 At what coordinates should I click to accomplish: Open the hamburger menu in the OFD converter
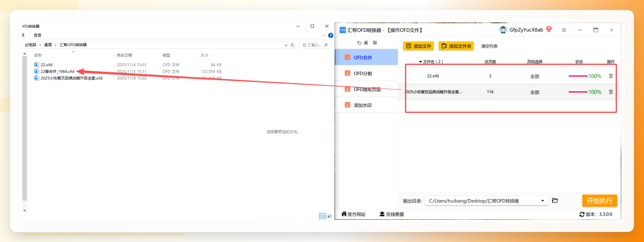[x=564, y=30]
